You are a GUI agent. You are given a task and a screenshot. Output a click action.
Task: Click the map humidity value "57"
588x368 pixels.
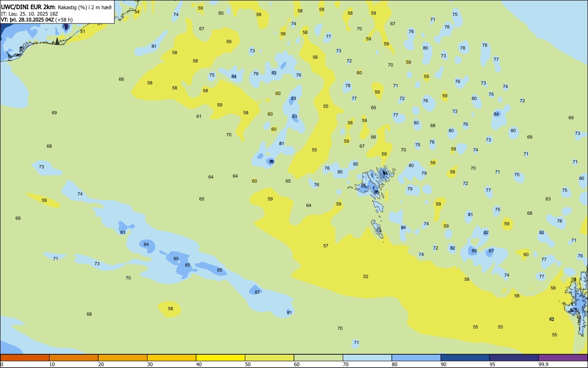pyautogui.click(x=326, y=246)
